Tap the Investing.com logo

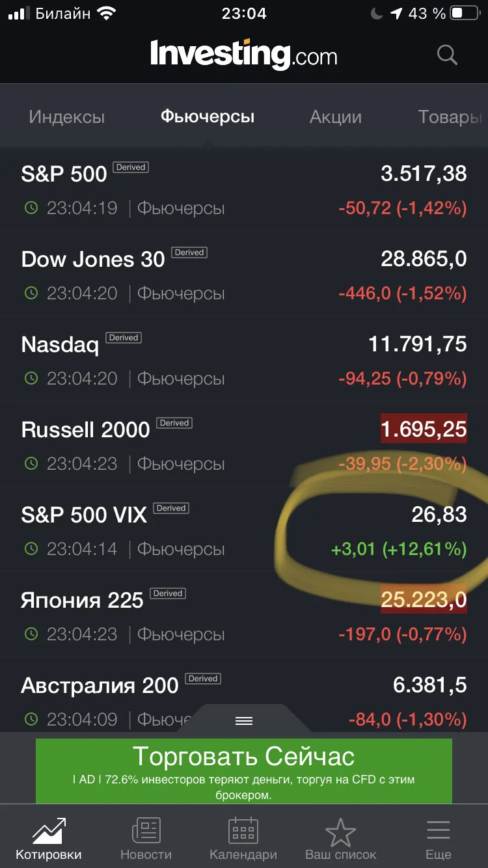click(244, 55)
